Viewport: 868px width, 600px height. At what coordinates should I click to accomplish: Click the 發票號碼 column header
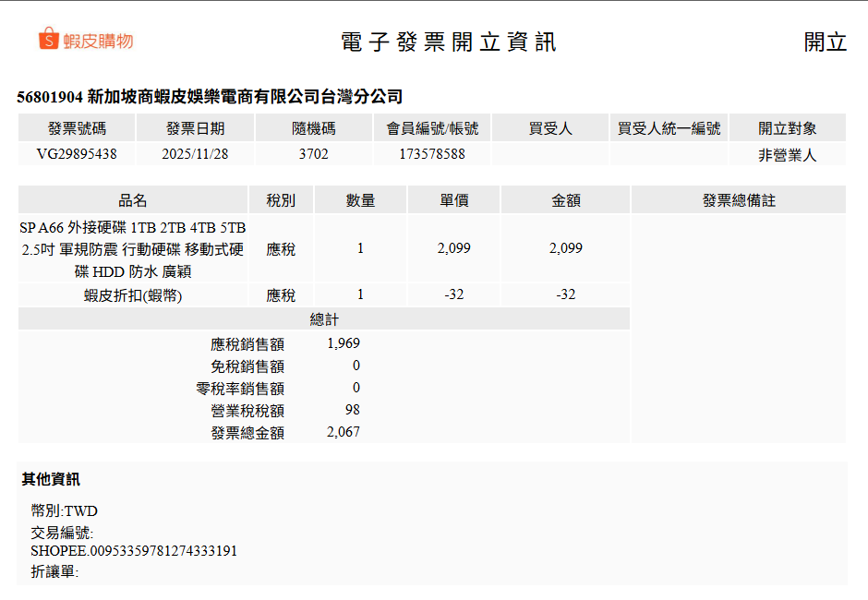point(77,128)
